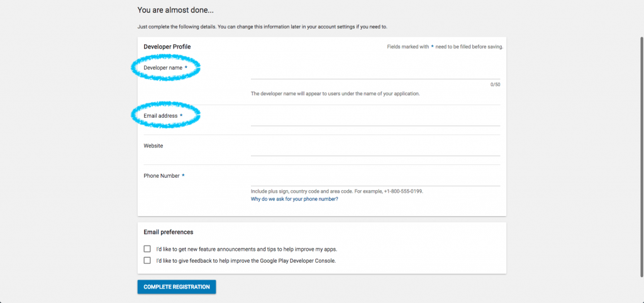Image resolution: width=644 pixels, height=303 pixels.
Task: Click into the Phone Number field
Action: point(375,180)
